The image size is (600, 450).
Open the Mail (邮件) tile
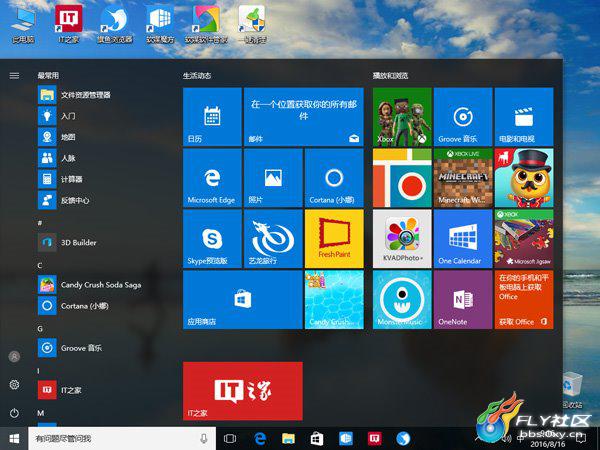[304, 117]
